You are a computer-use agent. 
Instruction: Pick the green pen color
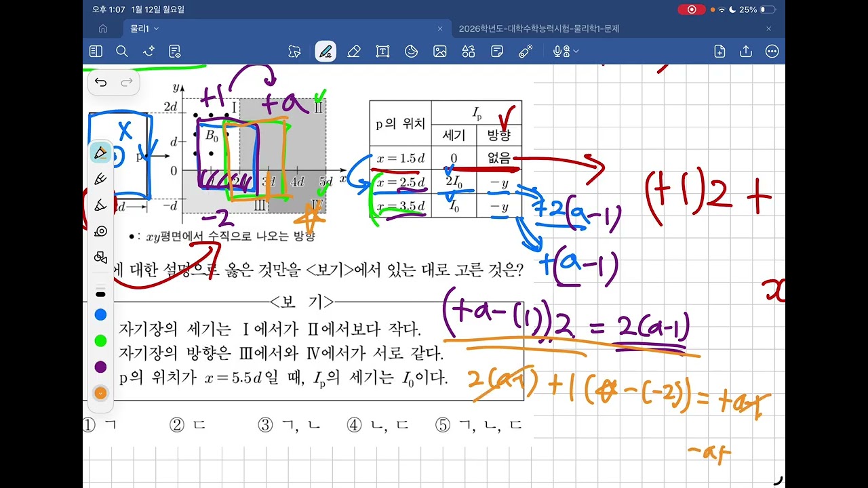pos(100,340)
